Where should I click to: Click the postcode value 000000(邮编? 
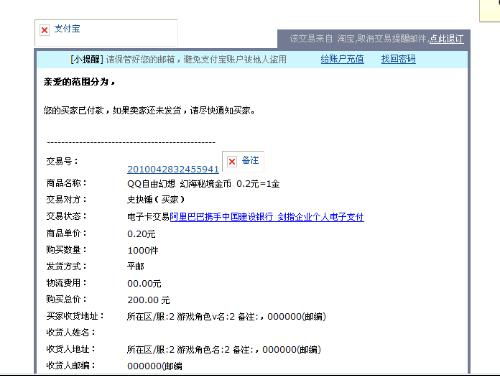pos(155,366)
